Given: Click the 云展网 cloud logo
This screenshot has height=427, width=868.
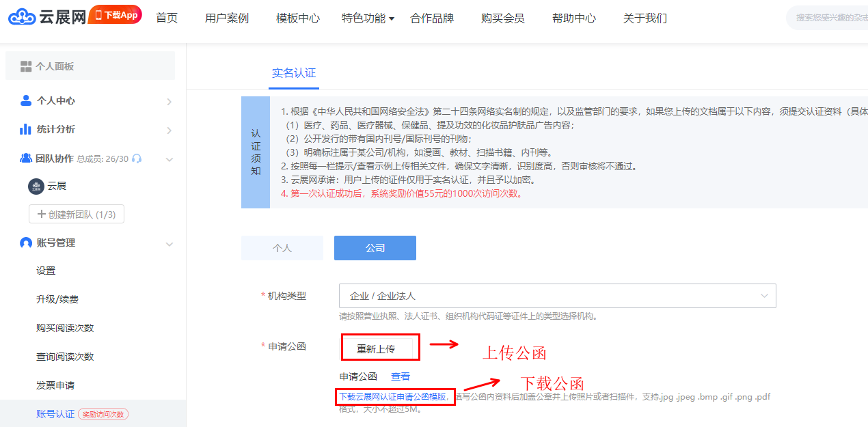Looking at the screenshot, I should 47,17.
